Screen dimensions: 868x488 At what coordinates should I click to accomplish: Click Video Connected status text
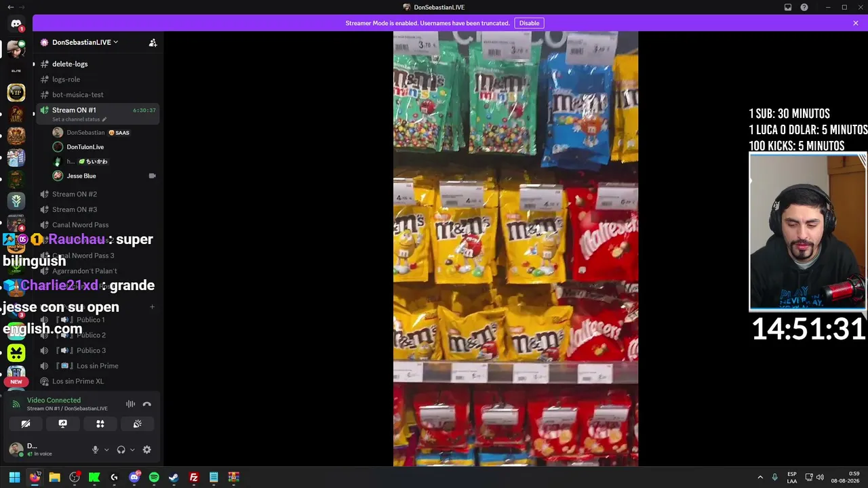[x=54, y=401]
